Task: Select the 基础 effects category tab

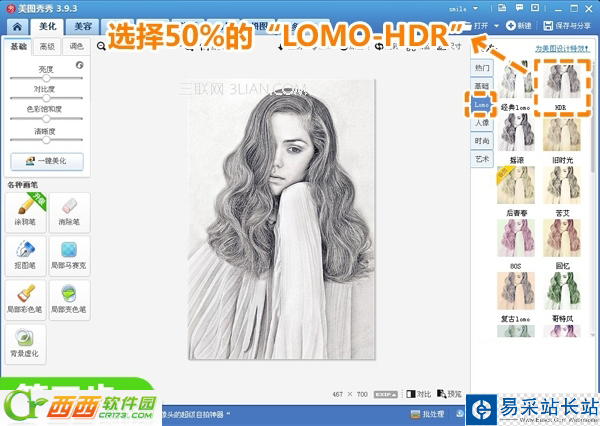Action: (x=482, y=85)
